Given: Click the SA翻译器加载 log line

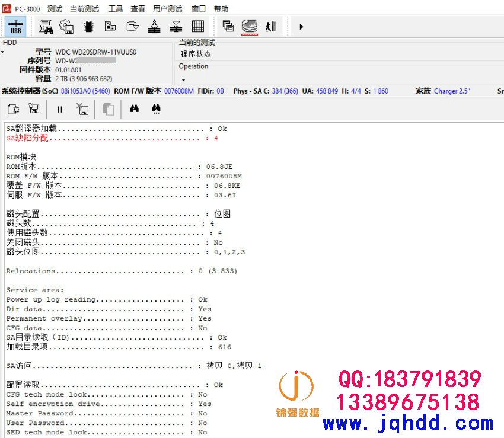Looking at the screenshot, I should pyautogui.click(x=116, y=129).
